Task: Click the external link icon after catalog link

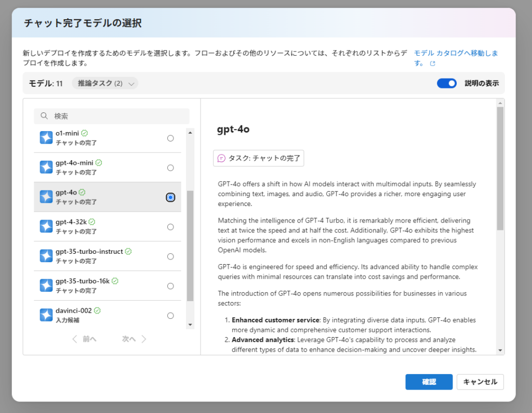Action: [x=433, y=63]
